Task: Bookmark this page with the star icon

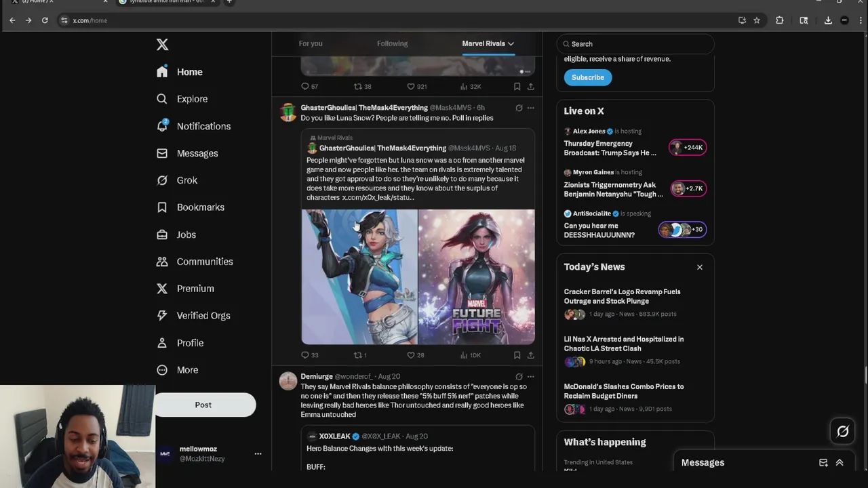Action: click(x=757, y=20)
